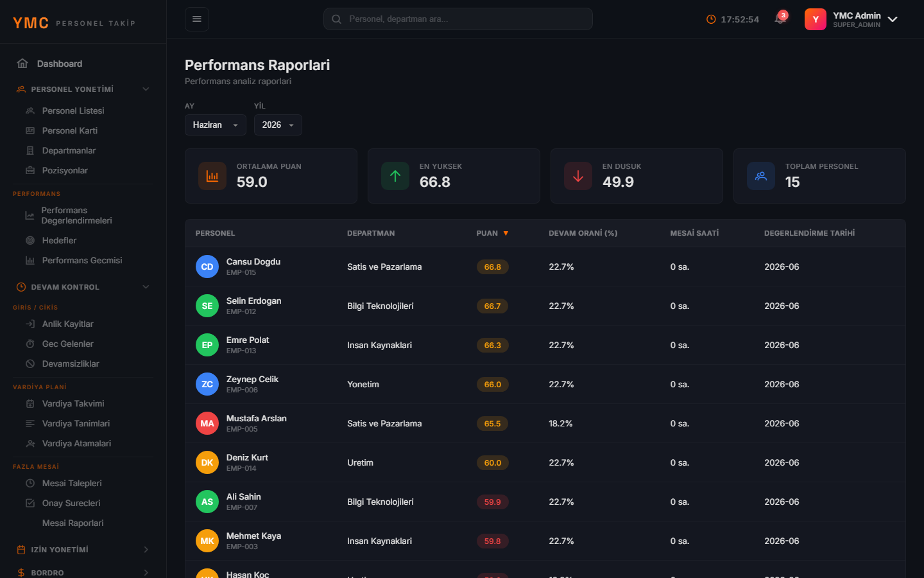Click the Devam Orani (%) column header
This screenshot has width=924, height=578.
coord(583,233)
